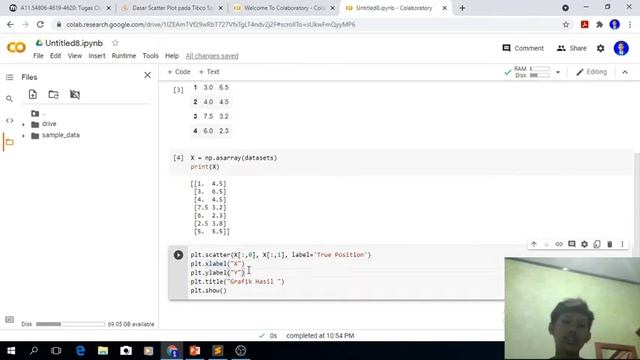The width and height of the screenshot is (640, 360).
Task: Star the Untitled8.ipynb notebook
Action: click(x=115, y=43)
